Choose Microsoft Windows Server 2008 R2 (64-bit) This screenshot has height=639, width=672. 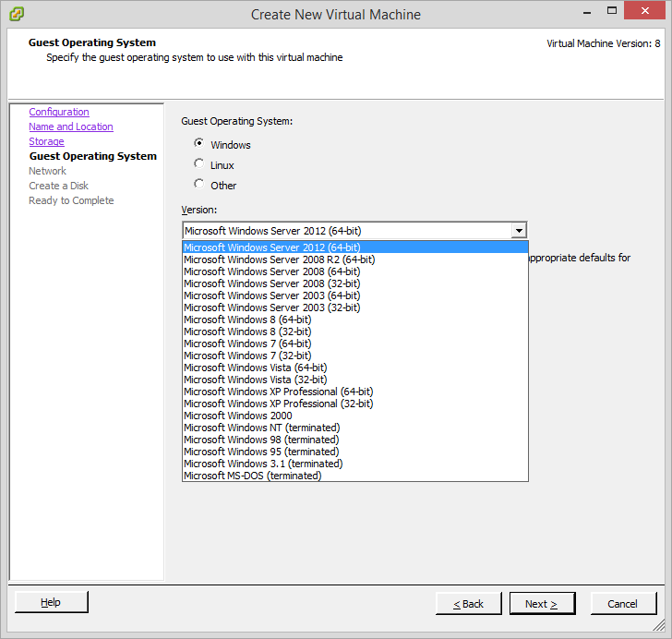[x=279, y=259]
